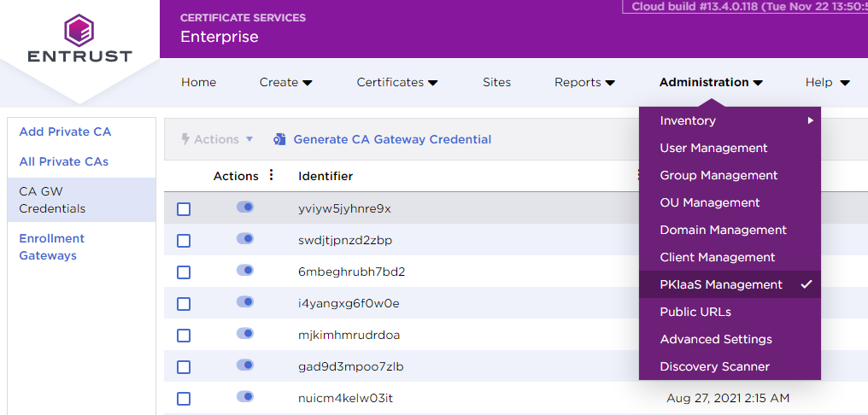Sort by the Identifier column header
Viewport: 868px width, 415px height.
pyautogui.click(x=325, y=176)
